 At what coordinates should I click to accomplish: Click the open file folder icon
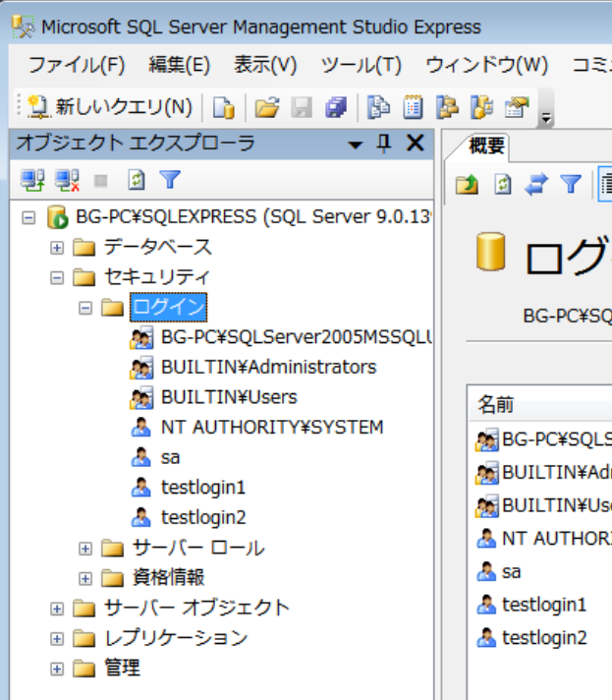click(x=267, y=107)
